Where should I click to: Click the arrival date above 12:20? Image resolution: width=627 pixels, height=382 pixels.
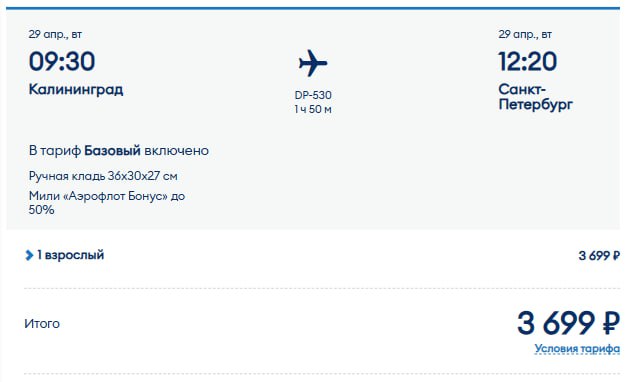click(x=525, y=34)
